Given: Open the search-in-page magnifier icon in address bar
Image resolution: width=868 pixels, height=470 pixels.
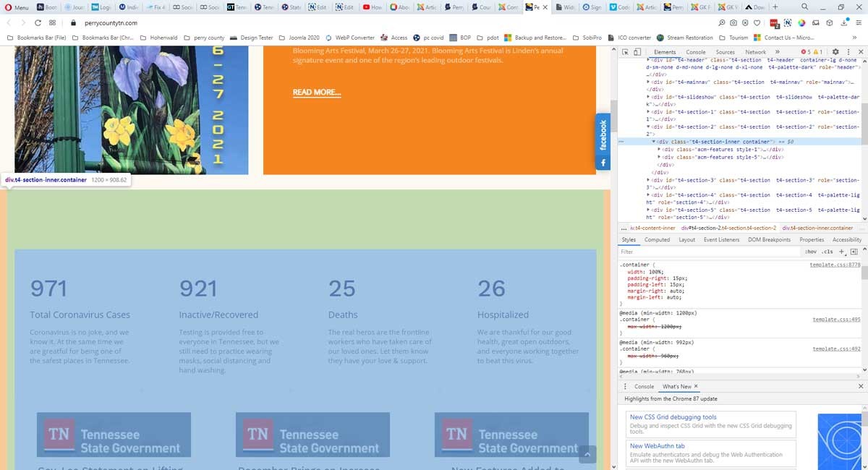Looking at the screenshot, I should pos(723,23).
